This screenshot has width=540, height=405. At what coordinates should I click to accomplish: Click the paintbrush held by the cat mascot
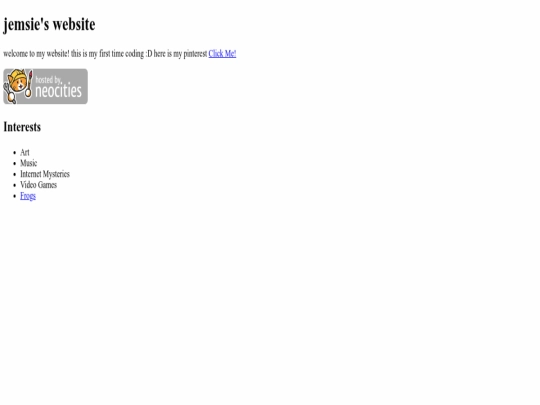[x=29, y=83]
